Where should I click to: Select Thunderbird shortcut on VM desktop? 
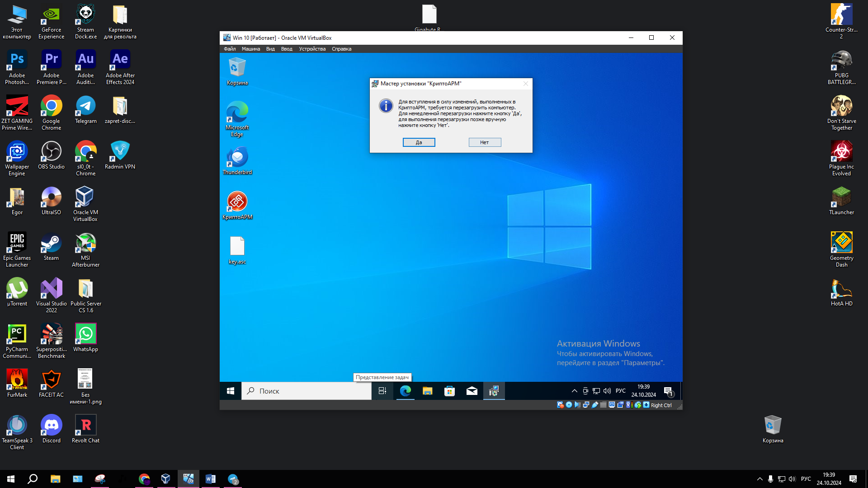[x=237, y=161]
